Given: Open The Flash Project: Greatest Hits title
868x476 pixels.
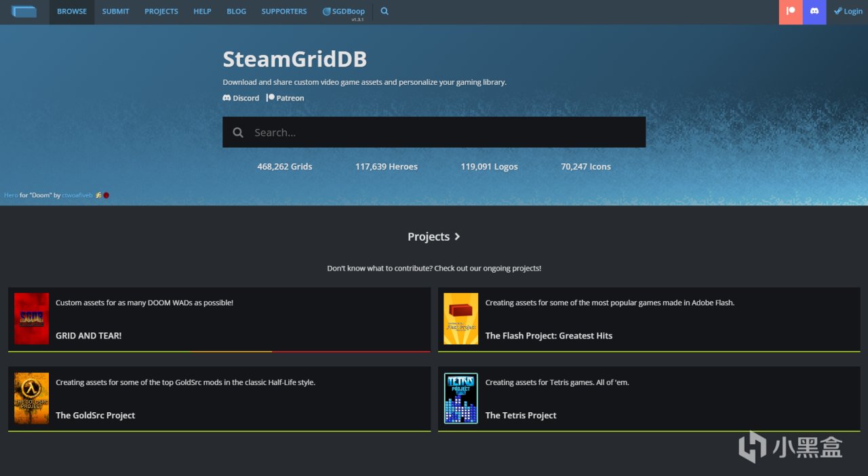Looking at the screenshot, I should click(549, 336).
